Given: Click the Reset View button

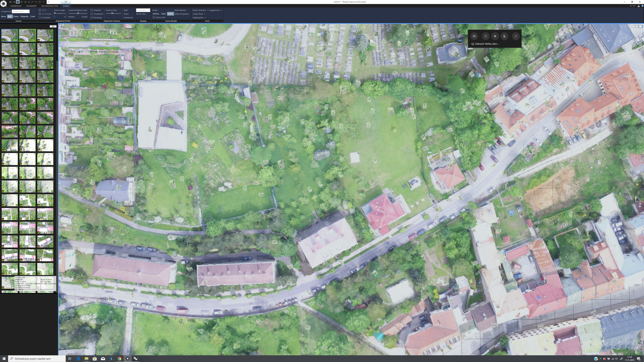Looking at the screenshot, I should 141,14.
